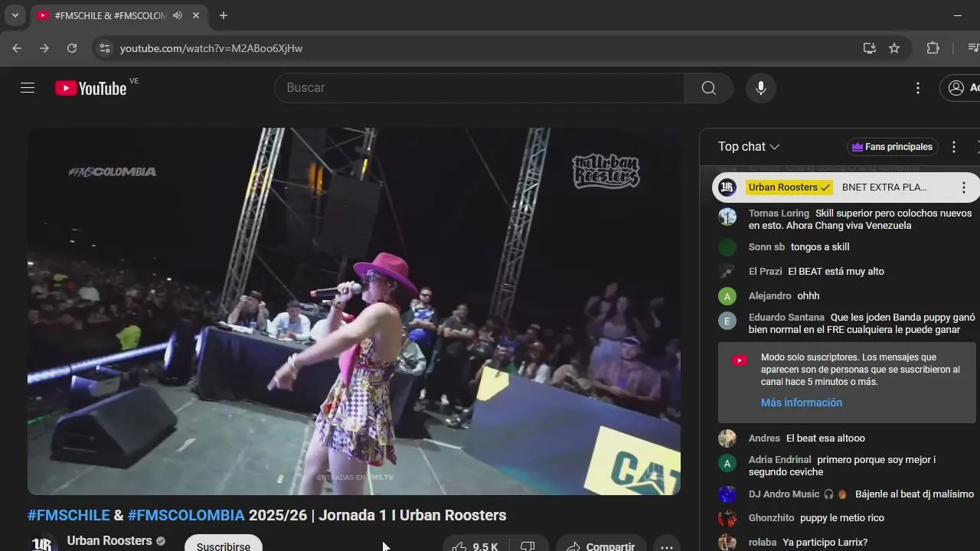Open Fans principales leaderboard
Image resolution: width=980 pixels, height=551 pixels.
point(893,147)
